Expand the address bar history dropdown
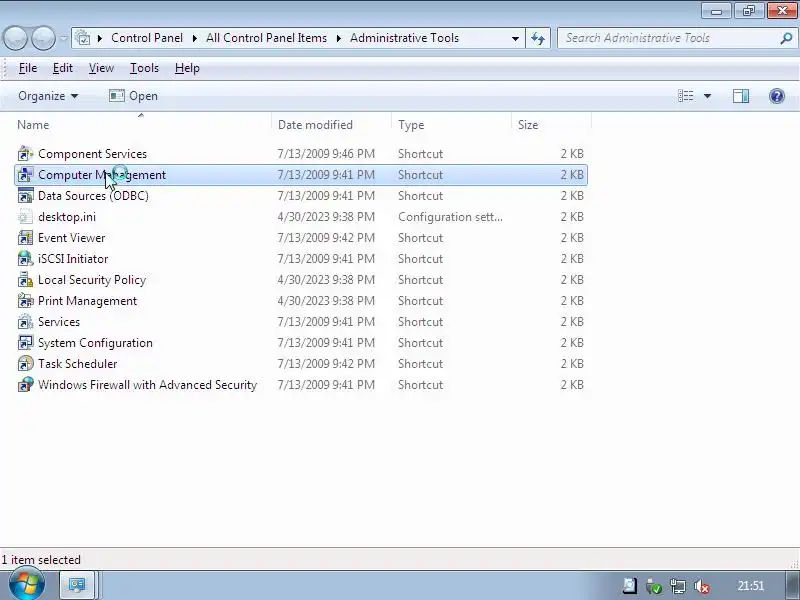This screenshot has height=600, width=800. coord(515,38)
